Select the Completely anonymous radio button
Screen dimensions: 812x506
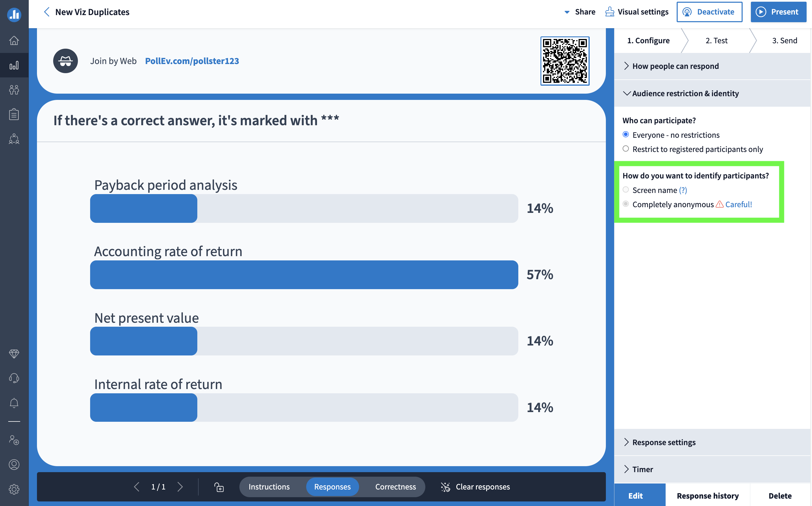[x=626, y=204]
